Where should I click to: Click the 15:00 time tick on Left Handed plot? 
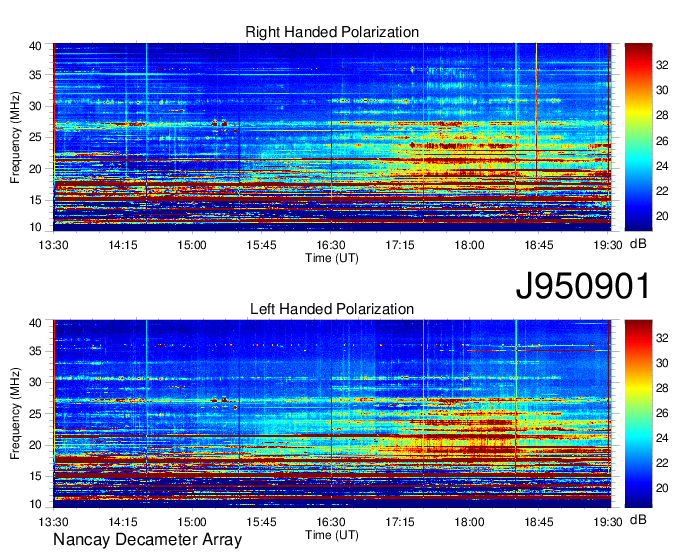(192, 522)
